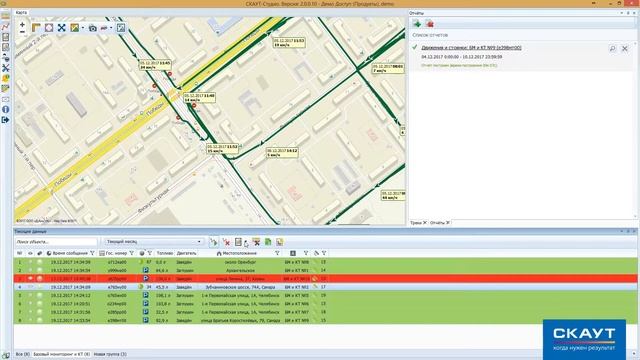The width and height of the screenshot is (640, 360).
Task: Select the Новая группа (3) tab
Action: pos(110,354)
